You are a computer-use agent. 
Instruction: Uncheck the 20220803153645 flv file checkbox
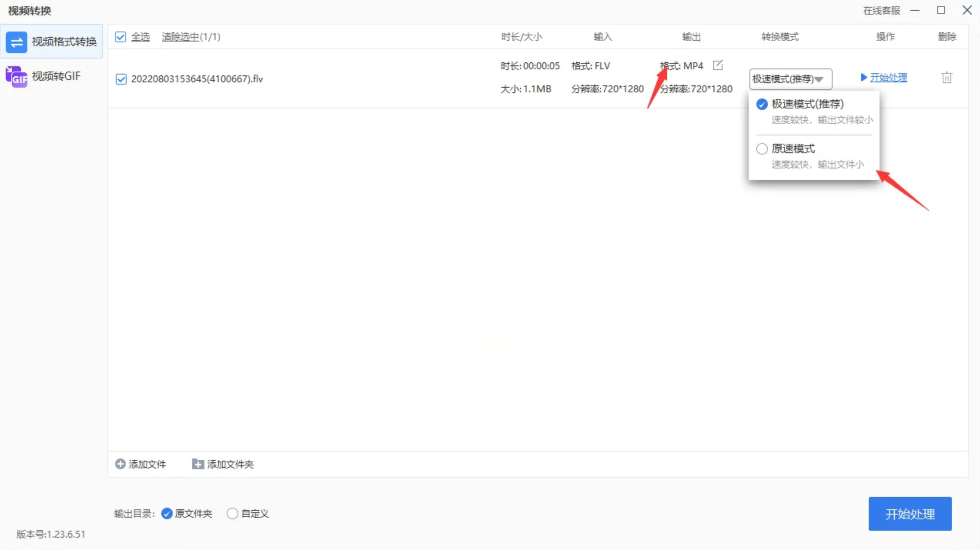pyautogui.click(x=121, y=79)
